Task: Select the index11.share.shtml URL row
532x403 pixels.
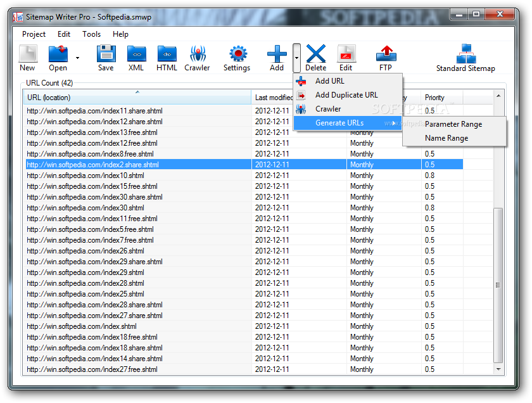Action: point(244,111)
